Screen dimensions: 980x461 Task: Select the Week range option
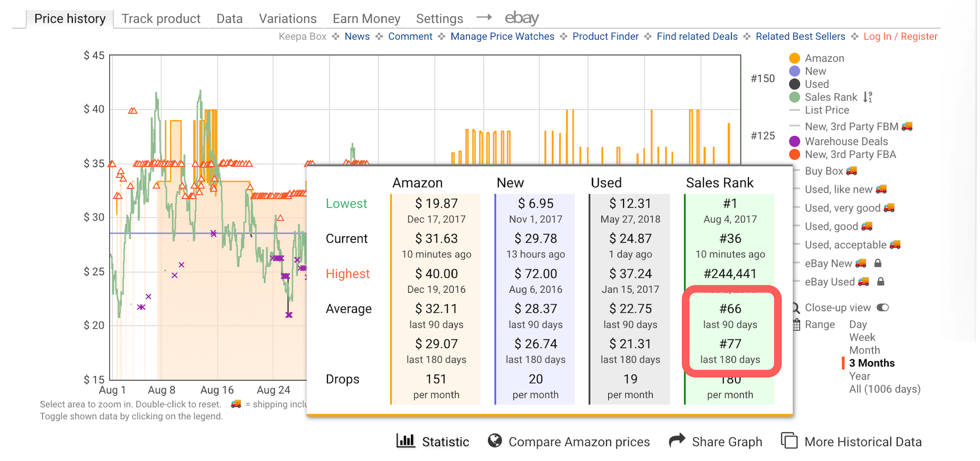pos(862,337)
